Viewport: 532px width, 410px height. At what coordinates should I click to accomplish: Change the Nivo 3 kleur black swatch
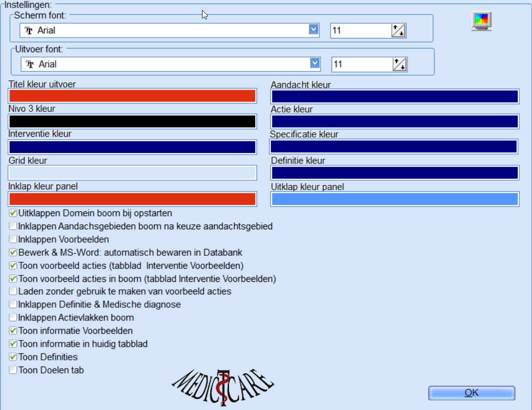pyautogui.click(x=132, y=122)
